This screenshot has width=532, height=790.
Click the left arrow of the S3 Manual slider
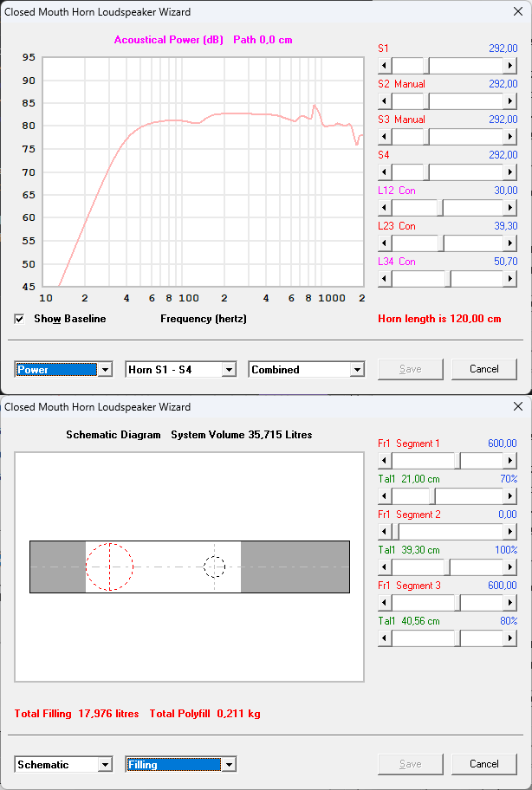coord(385,137)
